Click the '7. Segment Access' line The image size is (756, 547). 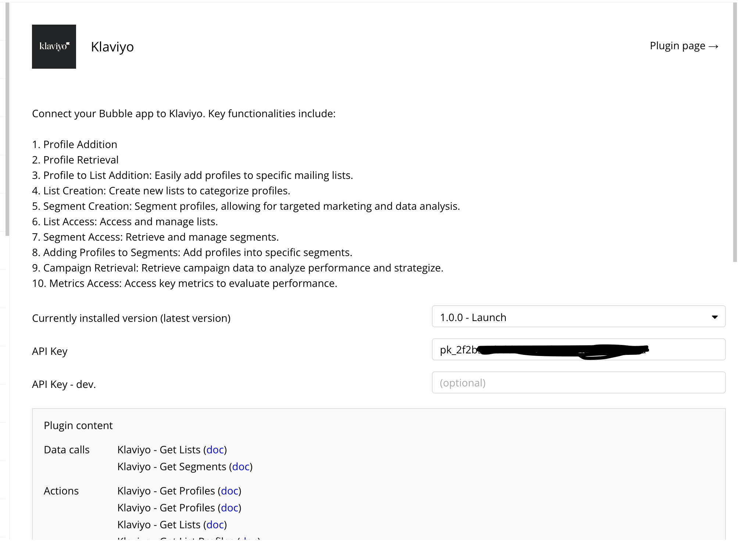(x=155, y=237)
